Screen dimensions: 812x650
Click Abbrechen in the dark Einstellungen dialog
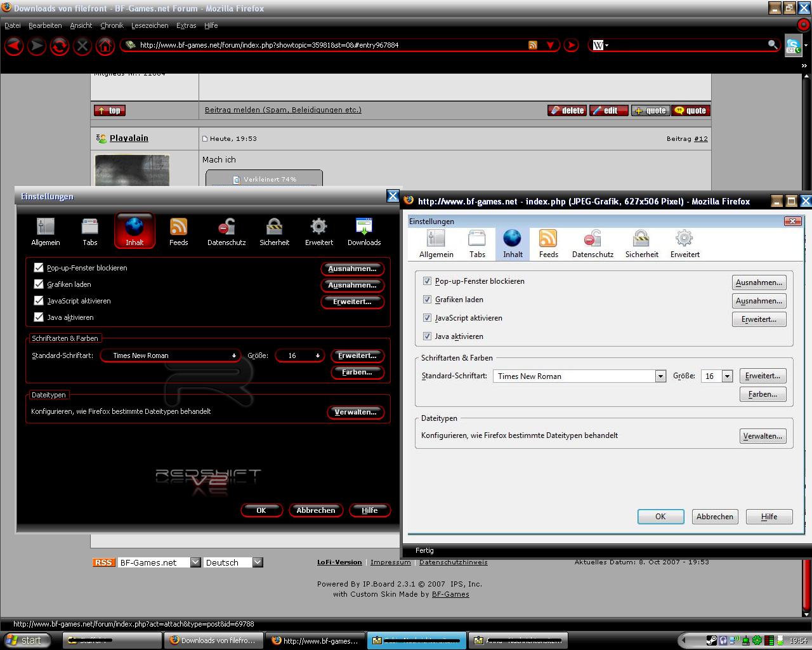pos(315,510)
